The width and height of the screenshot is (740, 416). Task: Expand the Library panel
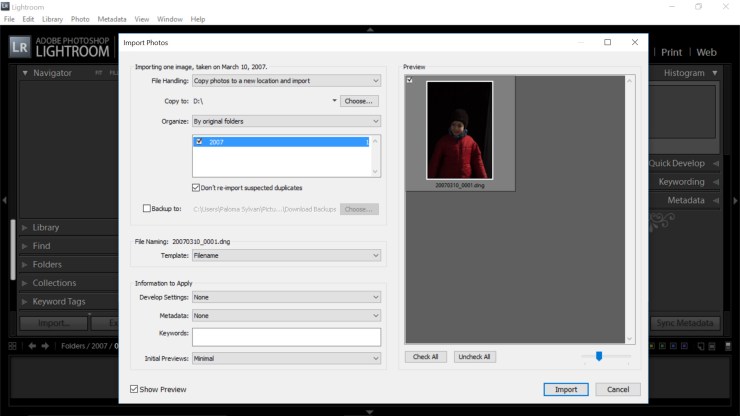25,228
